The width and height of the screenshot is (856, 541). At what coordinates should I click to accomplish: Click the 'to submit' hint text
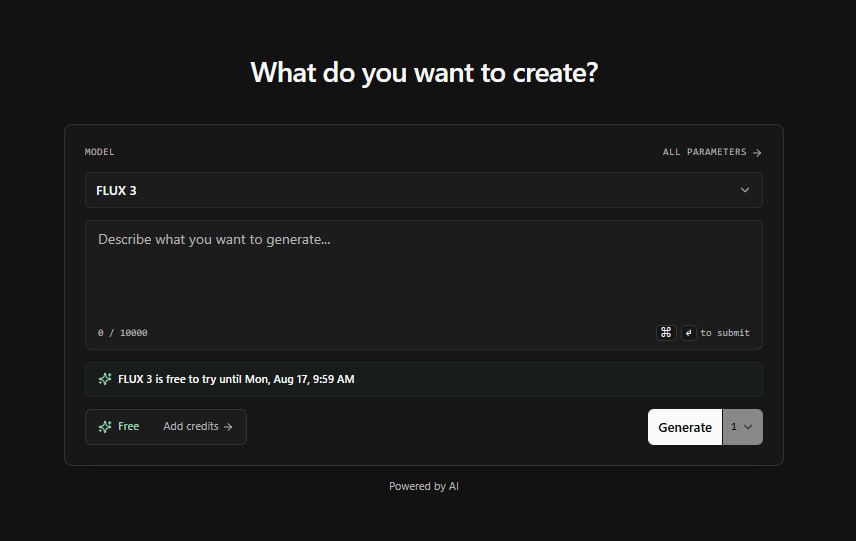pyautogui.click(x=725, y=332)
